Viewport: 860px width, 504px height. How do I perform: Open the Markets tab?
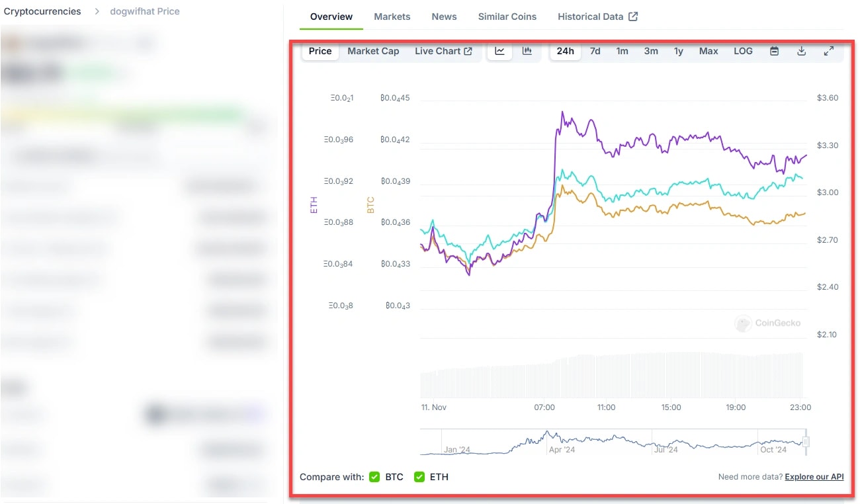(x=392, y=17)
